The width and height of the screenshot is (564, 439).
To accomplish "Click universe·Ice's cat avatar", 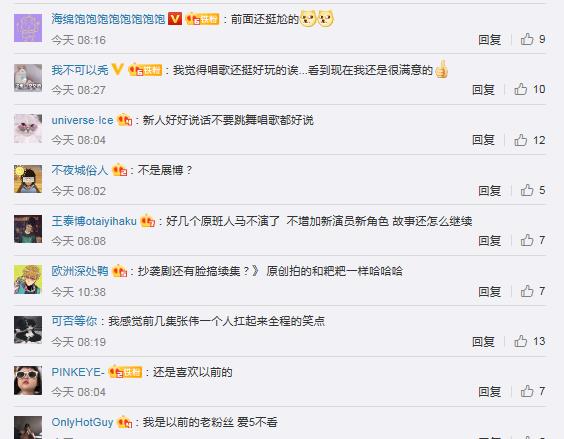I will (28, 129).
